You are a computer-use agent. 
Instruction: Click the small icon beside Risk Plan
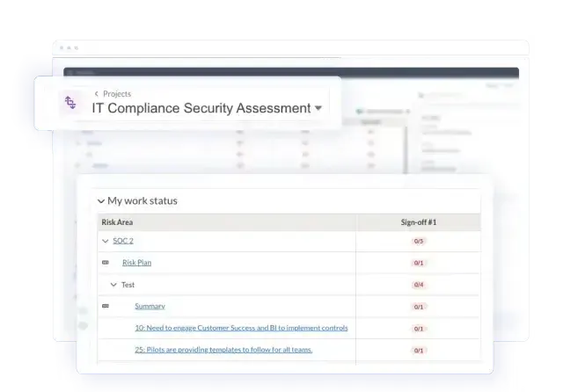coord(106,263)
